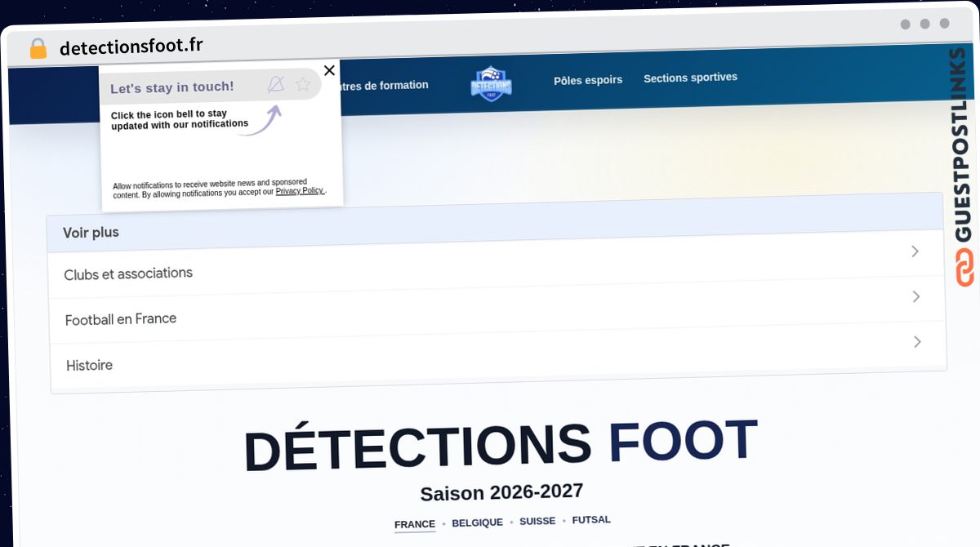Open the "Centres de formation" menu item
The width and height of the screenshot is (980, 547).
pos(384,85)
